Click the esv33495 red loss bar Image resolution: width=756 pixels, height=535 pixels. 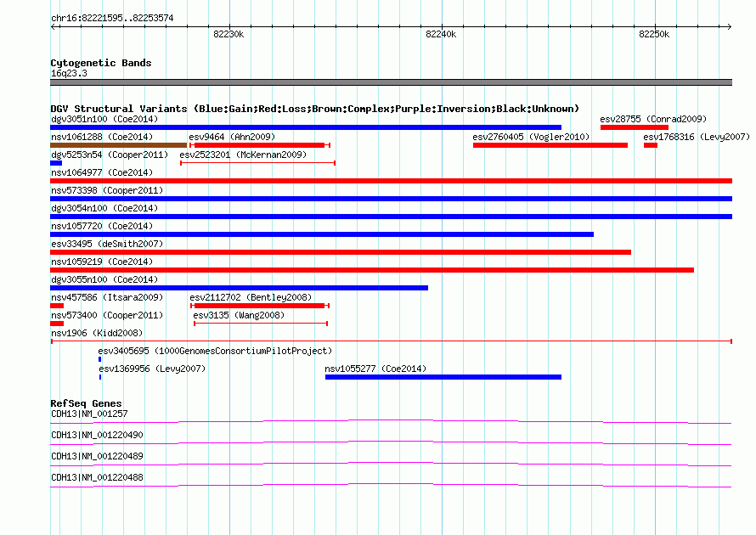pos(341,252)
